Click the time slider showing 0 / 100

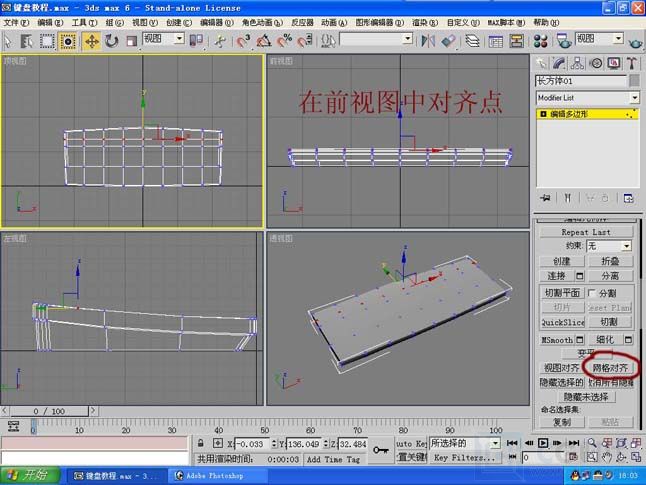(x=49, y=411)
